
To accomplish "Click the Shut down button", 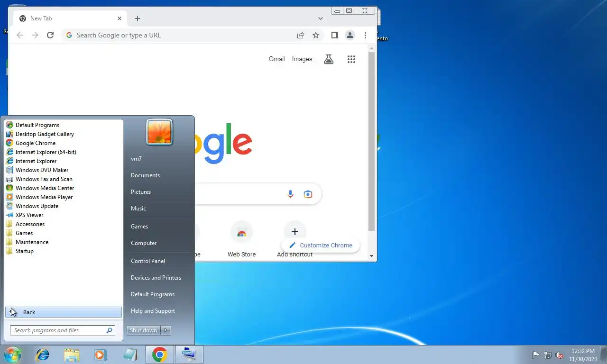I will pos(143,330).
